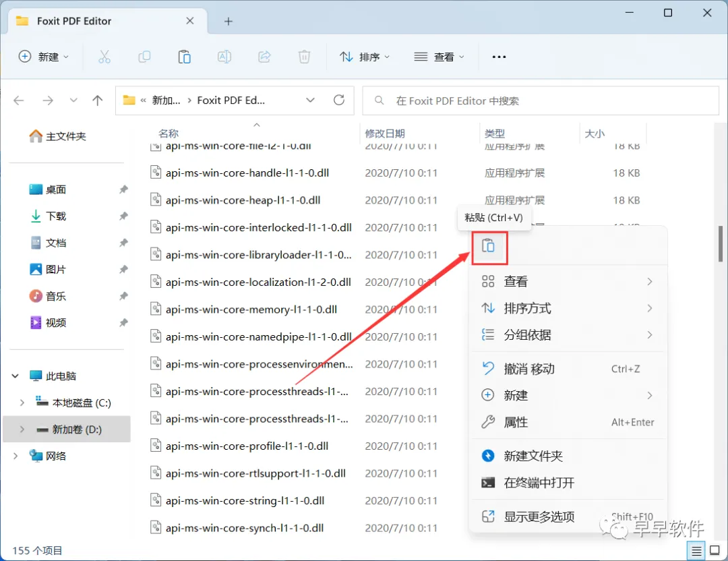The image size is (728, 561).
Task: Sort by the 大小 column header
Action: [x=595, y=134]
